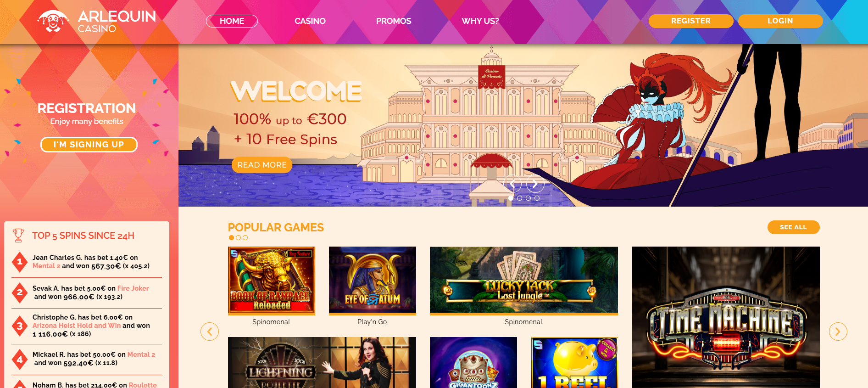Click See All popular games
Viewport: 868px width, 388px height.
[x=793, y=227]
